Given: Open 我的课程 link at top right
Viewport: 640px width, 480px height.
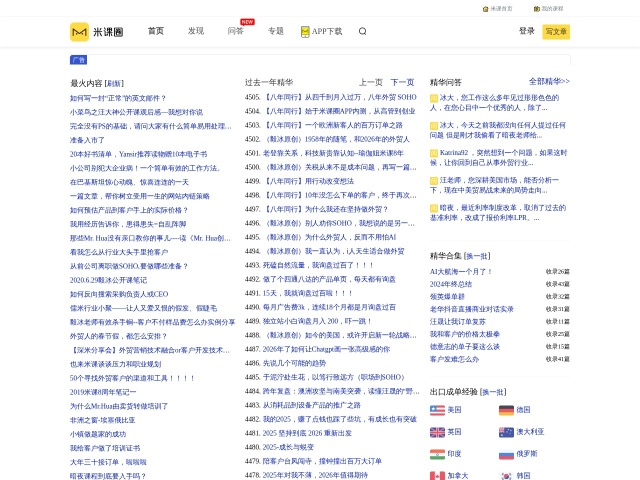Looking at the screenshot, I should click(x=548, y=9).
